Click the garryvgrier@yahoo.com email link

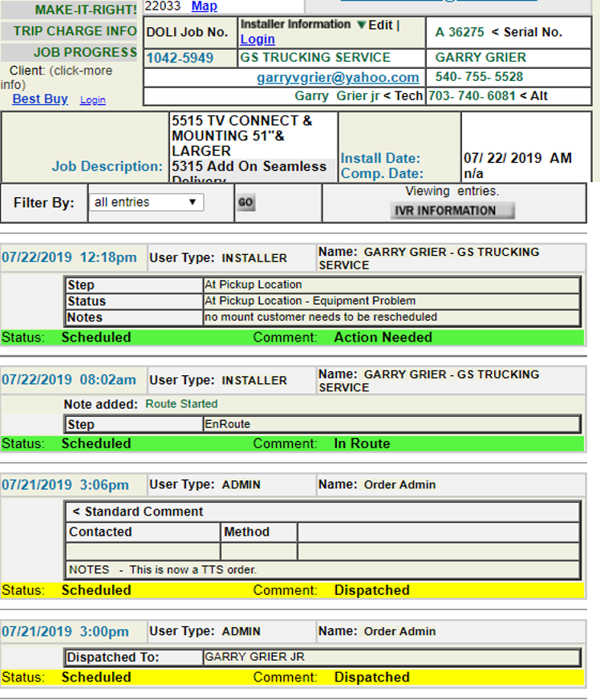point(338,78)
